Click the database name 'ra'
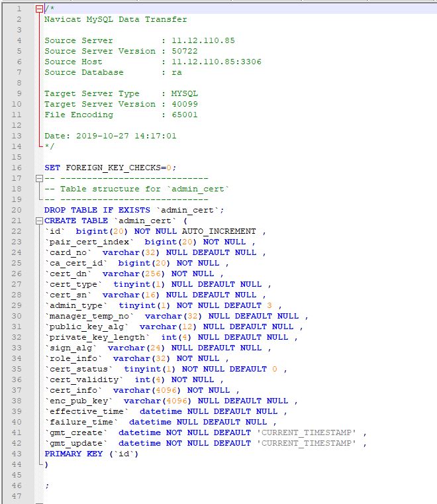Screen dimensions: 437x504 177,73
